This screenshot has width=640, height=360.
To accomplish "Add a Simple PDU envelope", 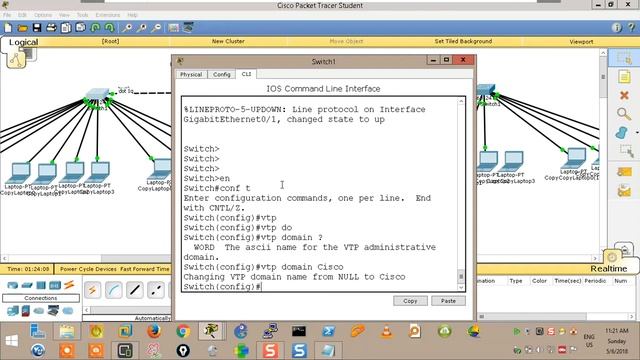I will click(x=624, y=172).
